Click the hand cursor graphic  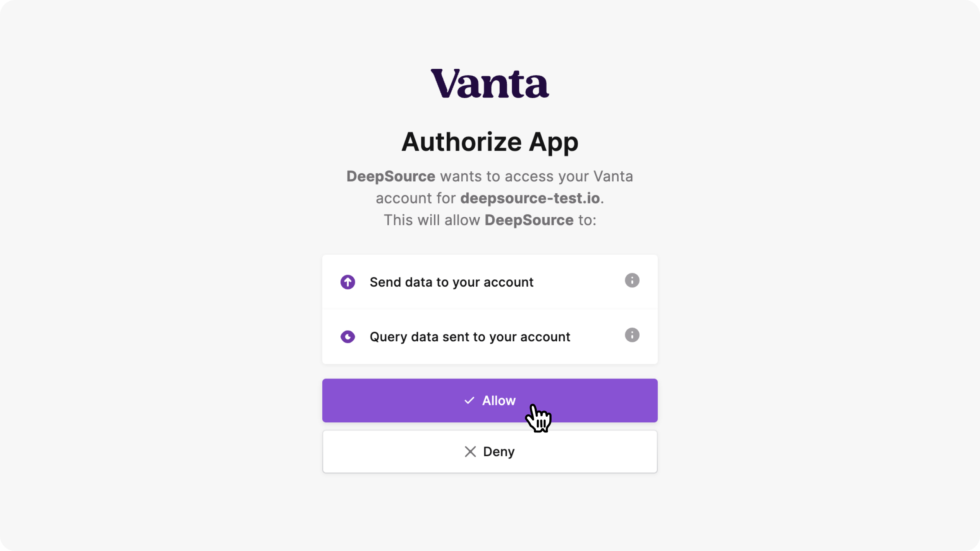coord(538,418)
